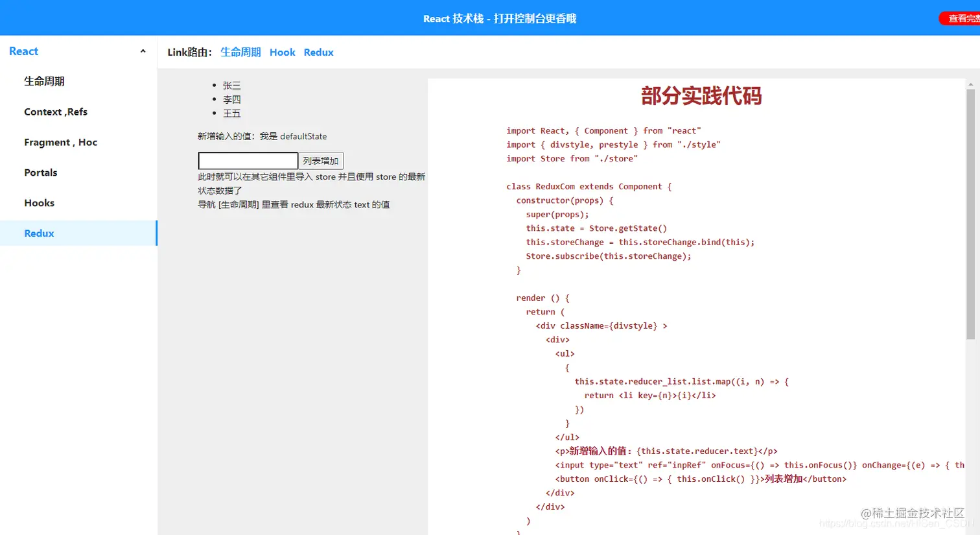Navigate to Portals section
Image resolution: width=980 pixels, height=535 pixels.
[x=40, y=172]
